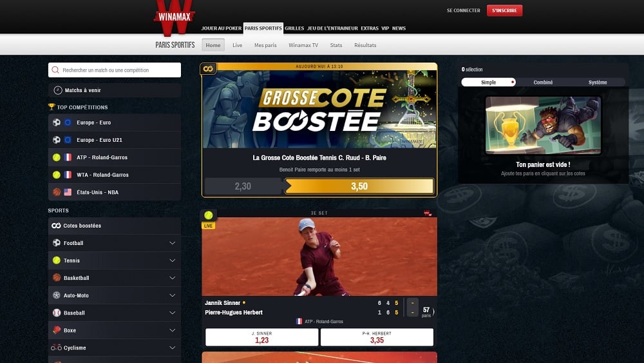Switch bet slip to Système
The image size is (644, 363).
pos(597,83)
